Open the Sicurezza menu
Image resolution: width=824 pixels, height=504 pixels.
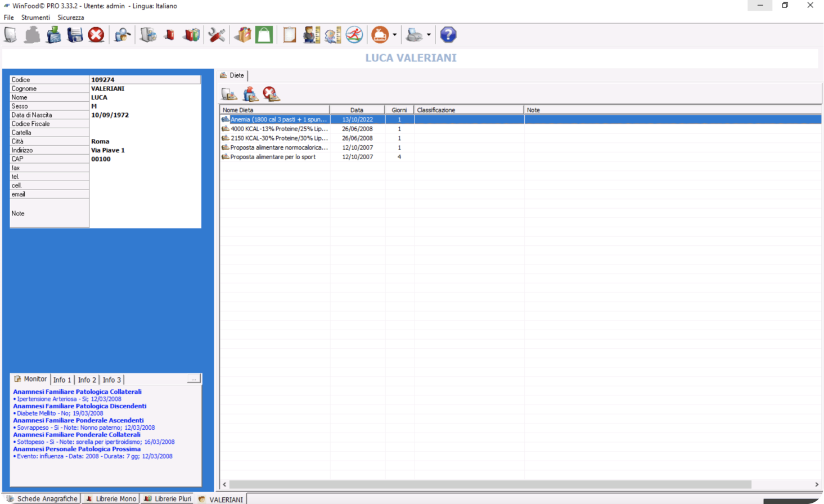click(x=71, y=17)
